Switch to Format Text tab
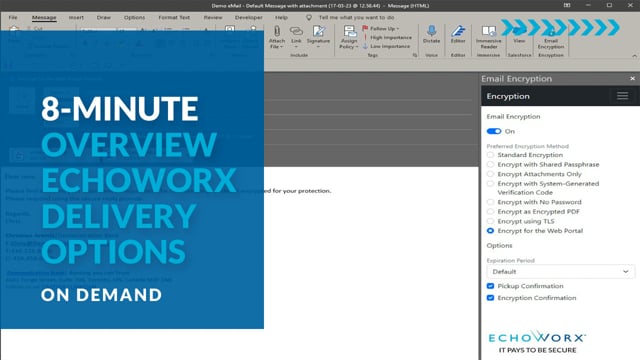The image size is (640, 360). click(174, 18)
